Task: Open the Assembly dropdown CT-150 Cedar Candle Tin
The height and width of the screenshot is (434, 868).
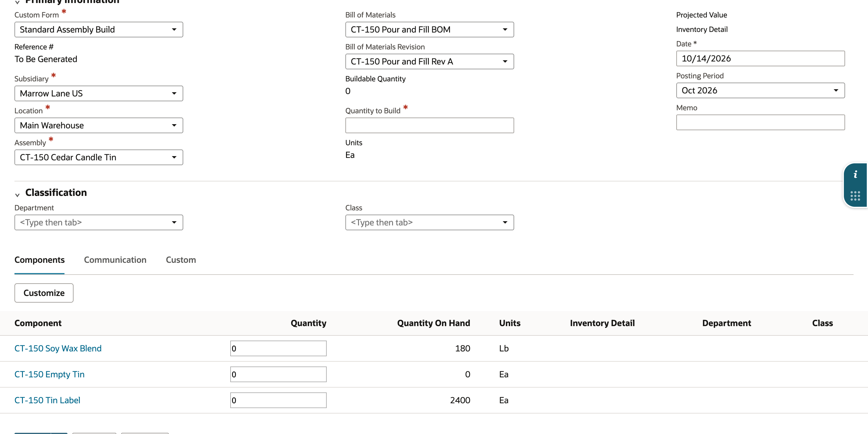Action: pyautogui.click(x=99, y=157)
